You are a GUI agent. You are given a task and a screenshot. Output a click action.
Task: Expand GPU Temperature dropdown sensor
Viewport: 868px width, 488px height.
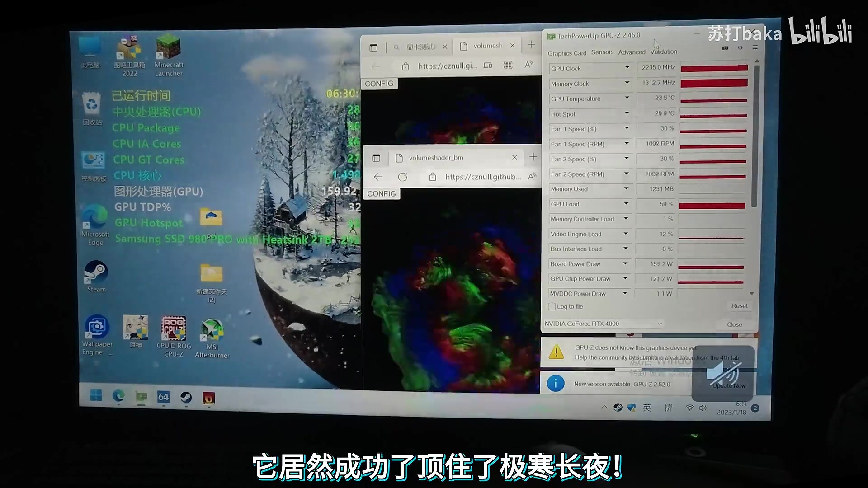[626, 99]
